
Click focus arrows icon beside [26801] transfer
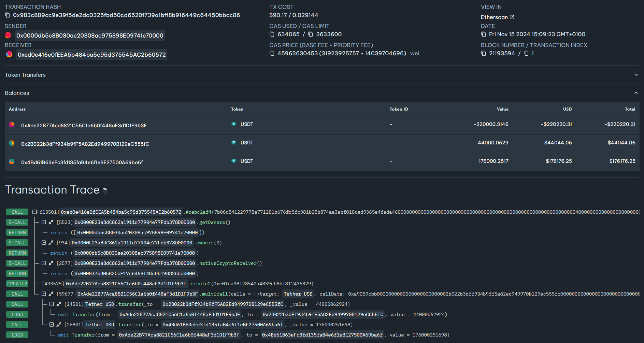59,325
